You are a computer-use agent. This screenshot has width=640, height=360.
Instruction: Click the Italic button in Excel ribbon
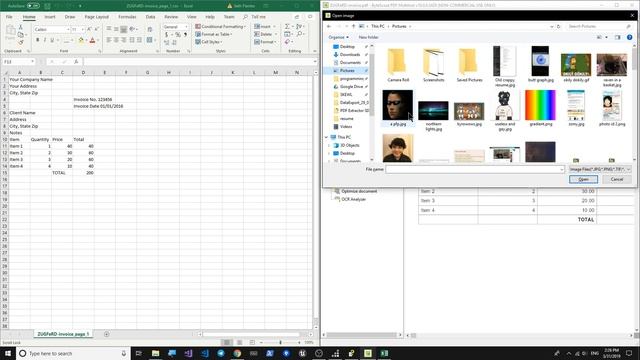(x=45, y=40)
